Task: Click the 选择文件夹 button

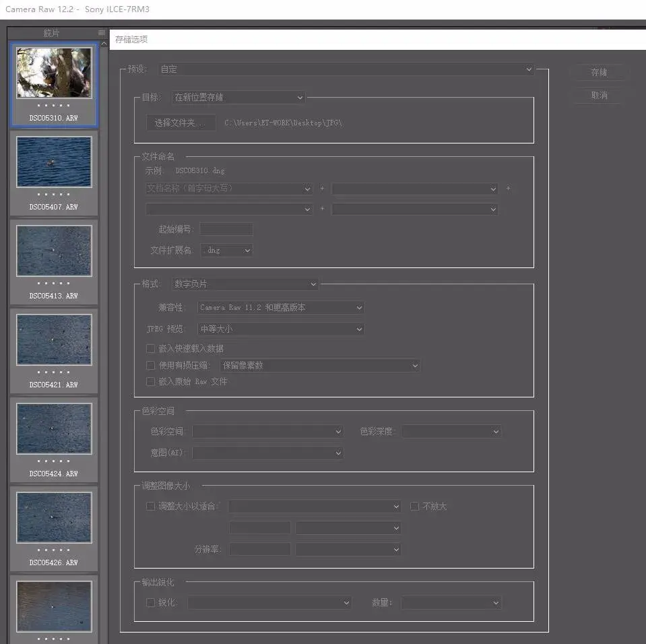Action: [x=181, y=123]
